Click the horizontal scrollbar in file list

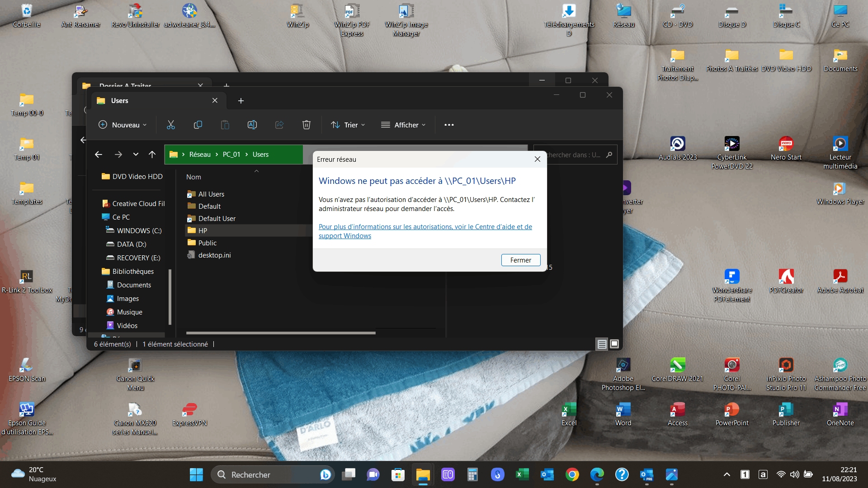click(x=280, y=333)
